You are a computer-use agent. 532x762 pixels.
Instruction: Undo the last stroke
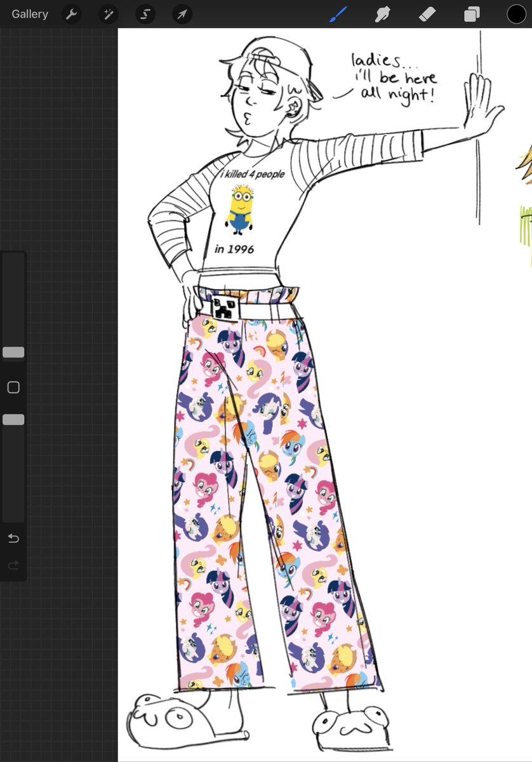(13, 538)
